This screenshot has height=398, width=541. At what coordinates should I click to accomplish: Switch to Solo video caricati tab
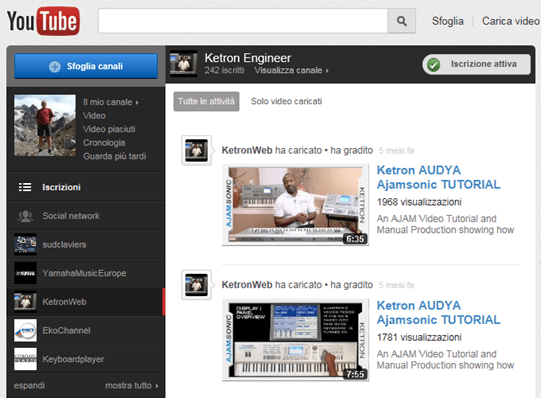point(286,101)
